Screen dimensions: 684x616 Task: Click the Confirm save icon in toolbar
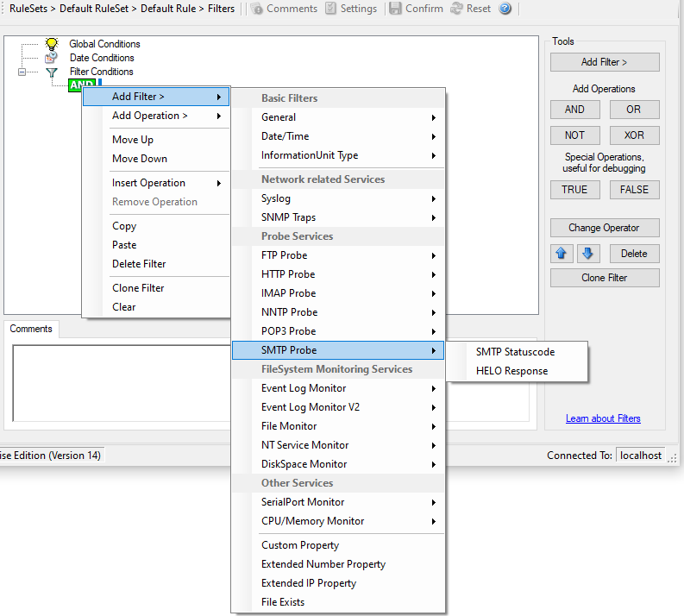tap(395, 9)
